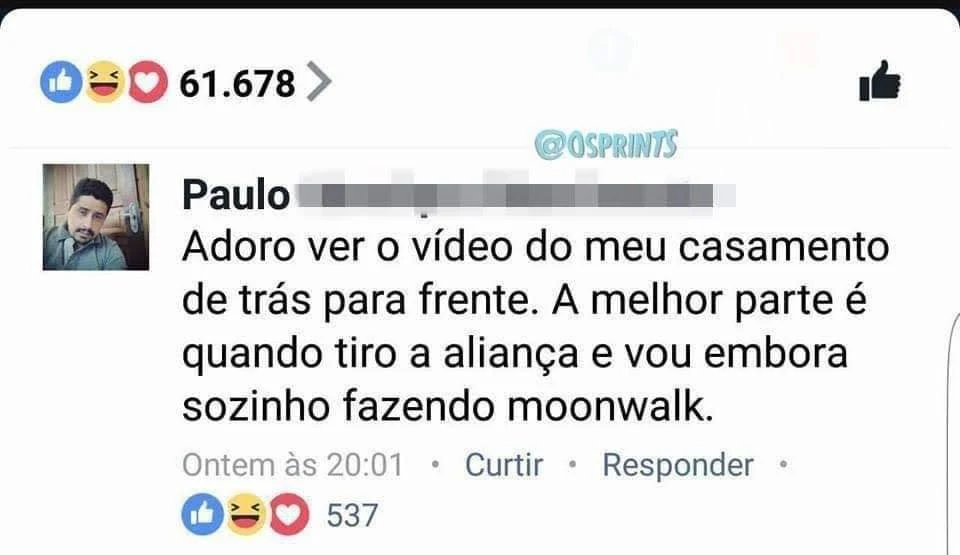The width and height of the screenshot is (960, 555).
Task: Expand reactions with the gray chevron arrow
Action: 318,81
